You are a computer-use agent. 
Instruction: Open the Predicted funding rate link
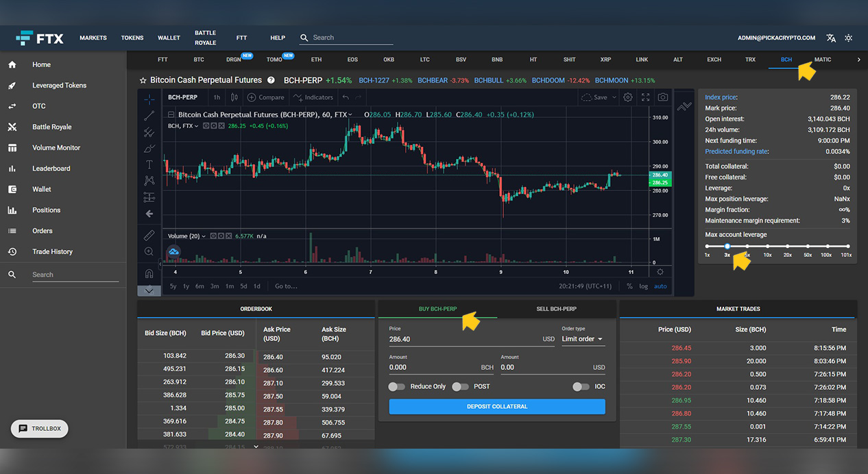point(736,151)
